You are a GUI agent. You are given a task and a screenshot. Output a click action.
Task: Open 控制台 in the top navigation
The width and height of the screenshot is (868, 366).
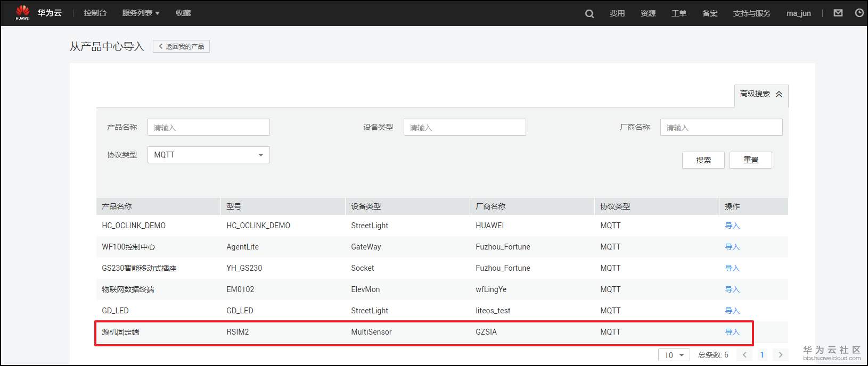click(95, 13)
